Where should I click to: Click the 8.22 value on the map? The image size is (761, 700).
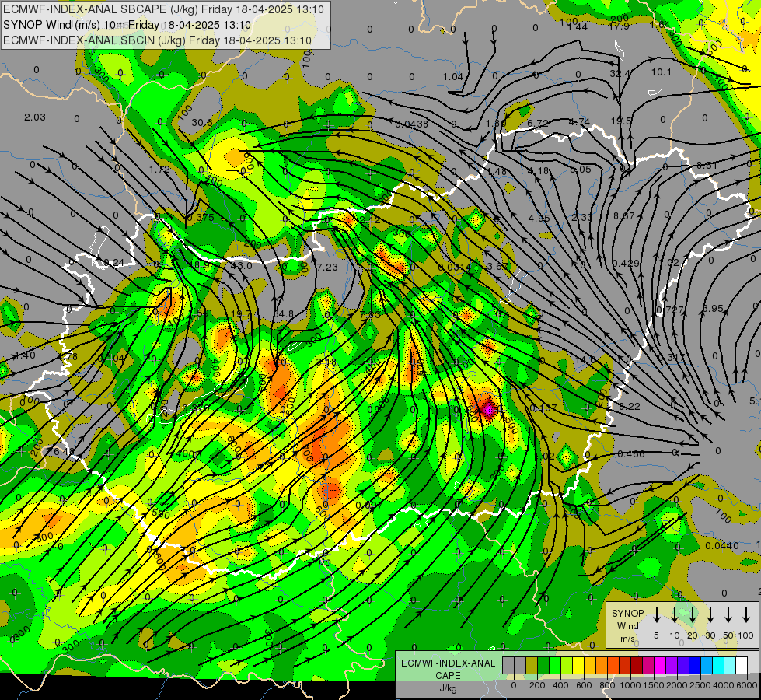tap(630, 406)
